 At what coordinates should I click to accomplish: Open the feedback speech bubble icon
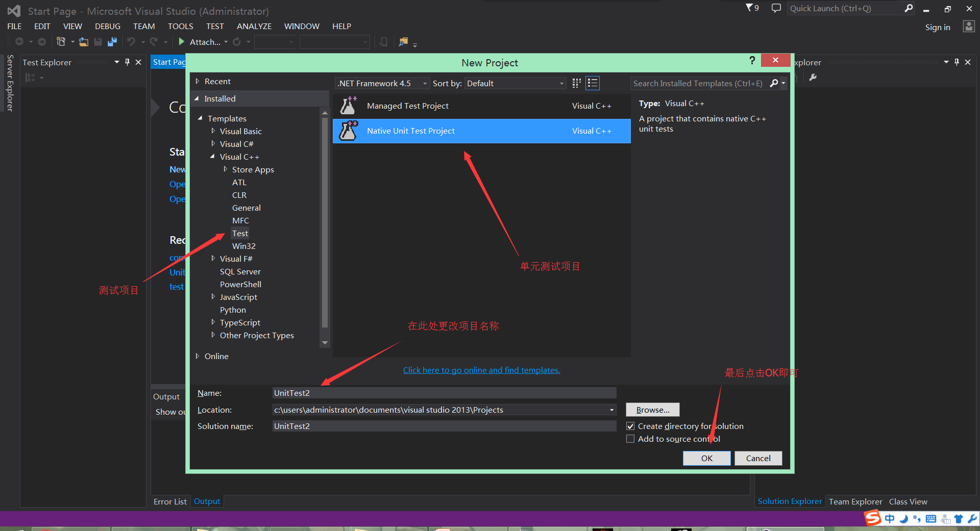coord(776,8)
